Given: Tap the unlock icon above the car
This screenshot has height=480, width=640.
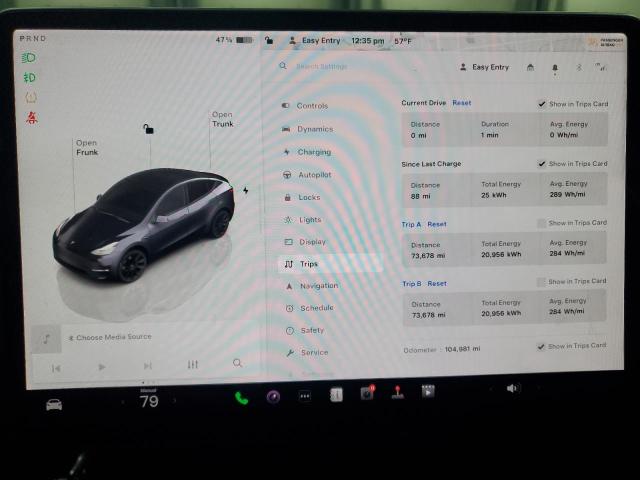Looking at the screenshot, I should (x=148, y=129).
